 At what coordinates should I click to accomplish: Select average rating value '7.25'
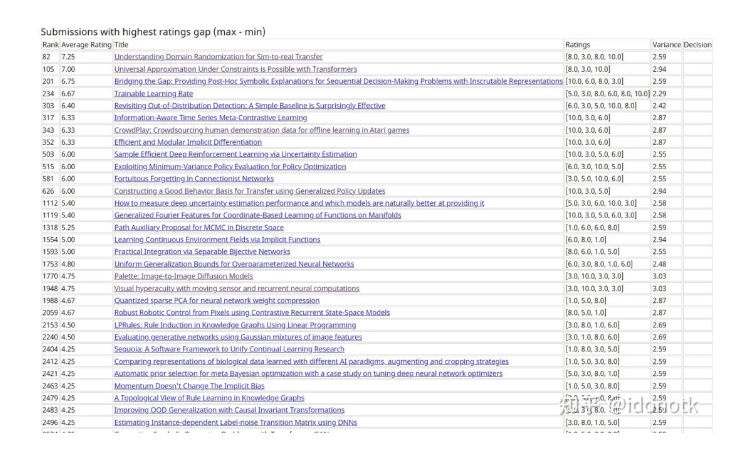point(68,57)
